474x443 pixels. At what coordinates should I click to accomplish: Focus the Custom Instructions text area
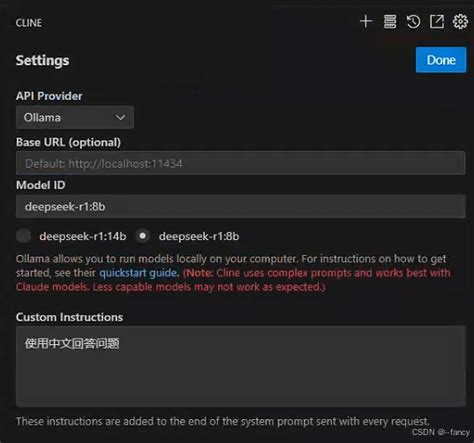tap(240, 366)
